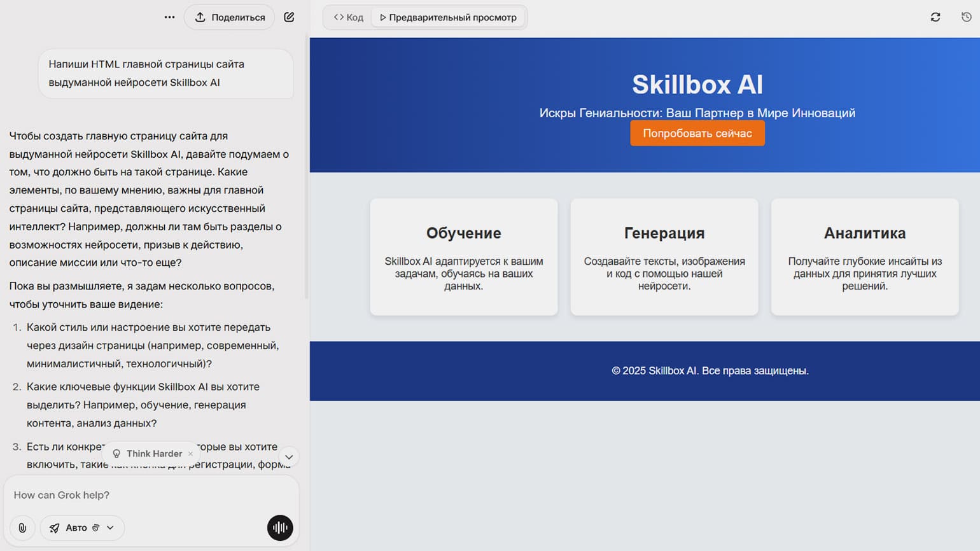The height and width of the screenshot is (551, 980).
Task: Expand the Авто model mode dropdown
Action: point(110,528)
